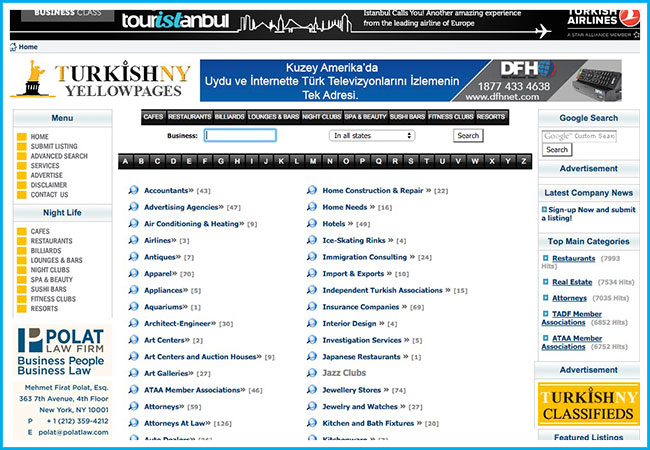Click search icon beside Airlines category

pyautogui.click(x=133, y=240)
